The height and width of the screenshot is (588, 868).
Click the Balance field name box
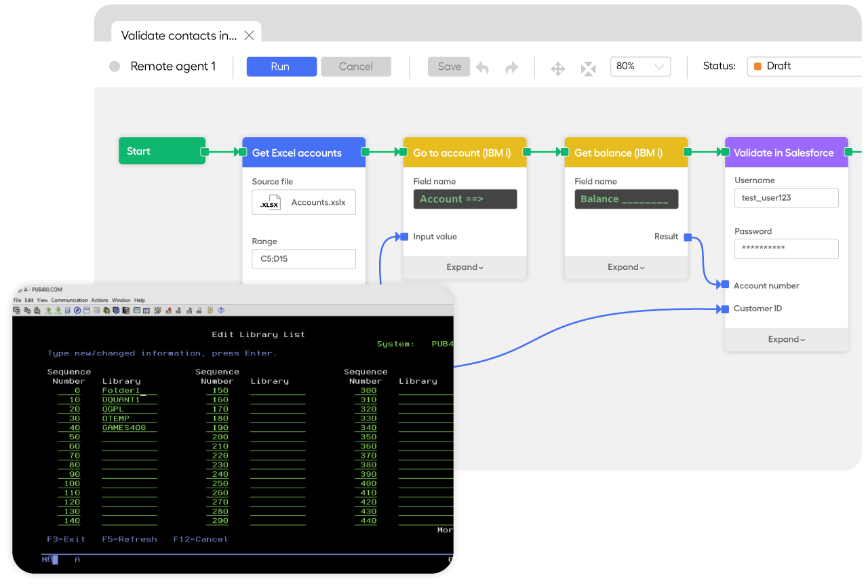coord(626,199)
